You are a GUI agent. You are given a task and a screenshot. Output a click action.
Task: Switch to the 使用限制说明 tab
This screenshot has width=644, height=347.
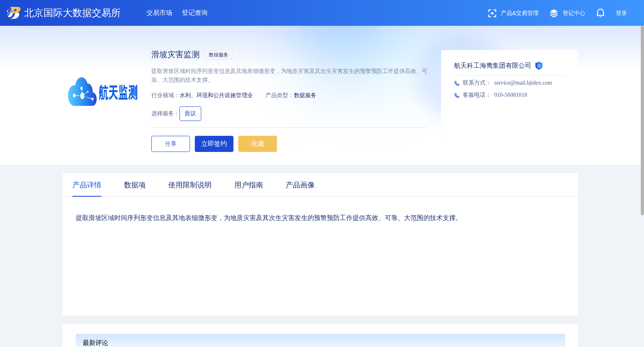coord(190,185)
